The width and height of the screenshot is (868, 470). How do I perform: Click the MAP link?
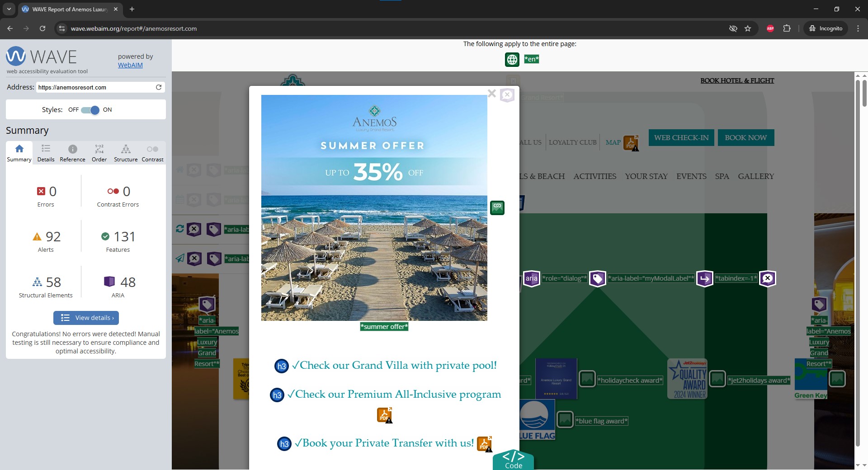[x=613, y=142]
